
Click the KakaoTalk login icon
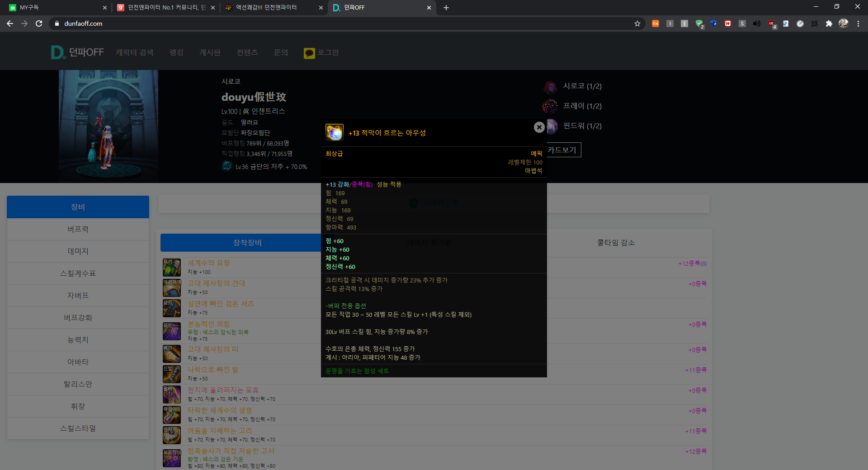click(x=309, y=53)
